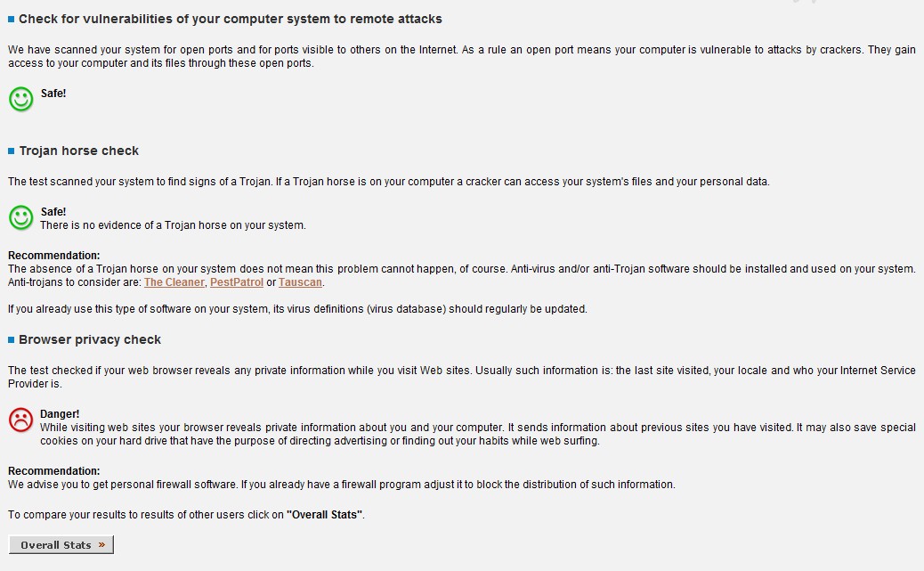
Task: Click the Safe! label in the Trojan section
Action: click(x=53, y=212)
